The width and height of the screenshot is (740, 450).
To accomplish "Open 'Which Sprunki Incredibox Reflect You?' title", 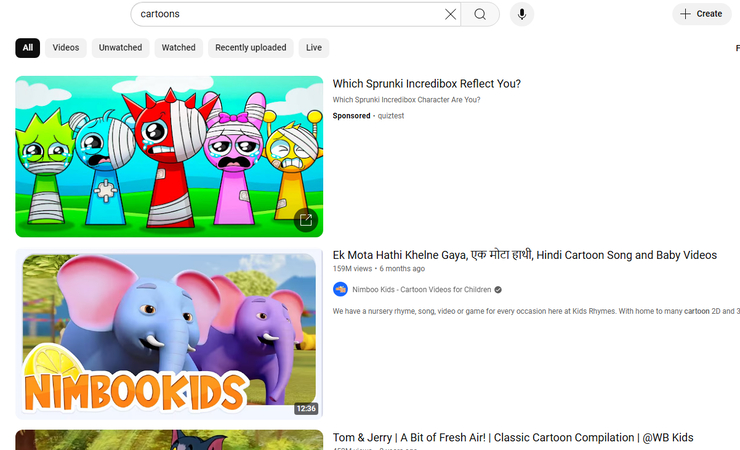I will point(427,83).
